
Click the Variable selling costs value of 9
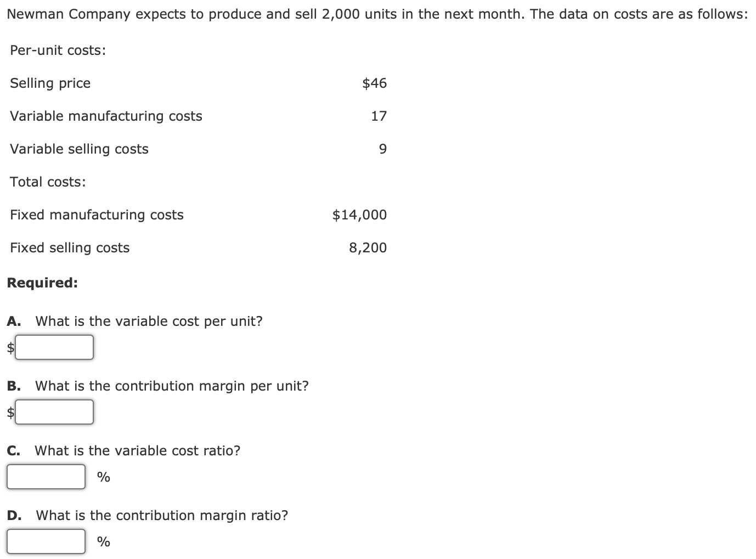383,149
